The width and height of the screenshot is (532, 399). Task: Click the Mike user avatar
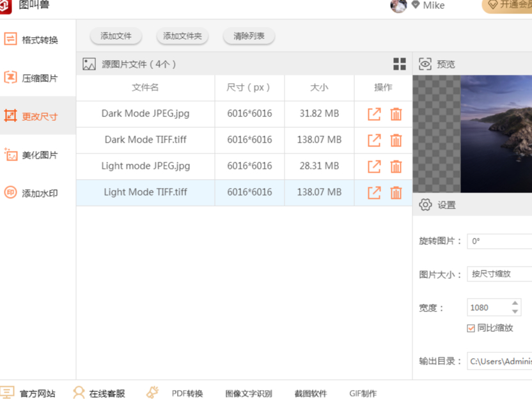398,5
